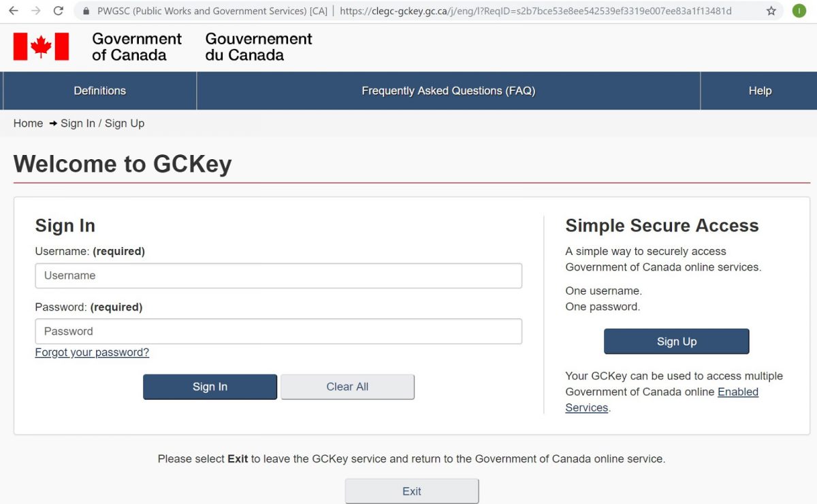Open Frequently Asked Questions (FAQ)
817x504 pixels.
click(x=449, y=90)
